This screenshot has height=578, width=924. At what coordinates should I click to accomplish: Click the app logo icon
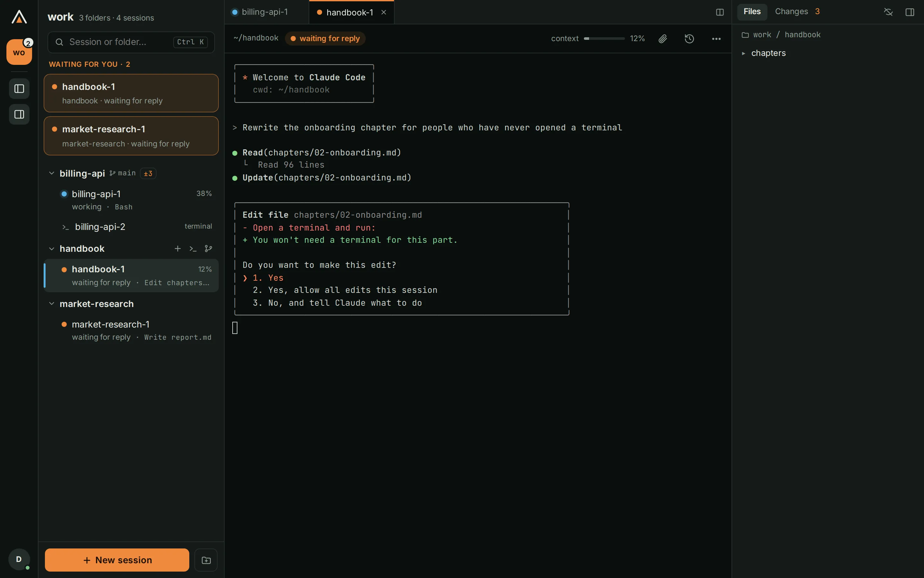point(19,17)
